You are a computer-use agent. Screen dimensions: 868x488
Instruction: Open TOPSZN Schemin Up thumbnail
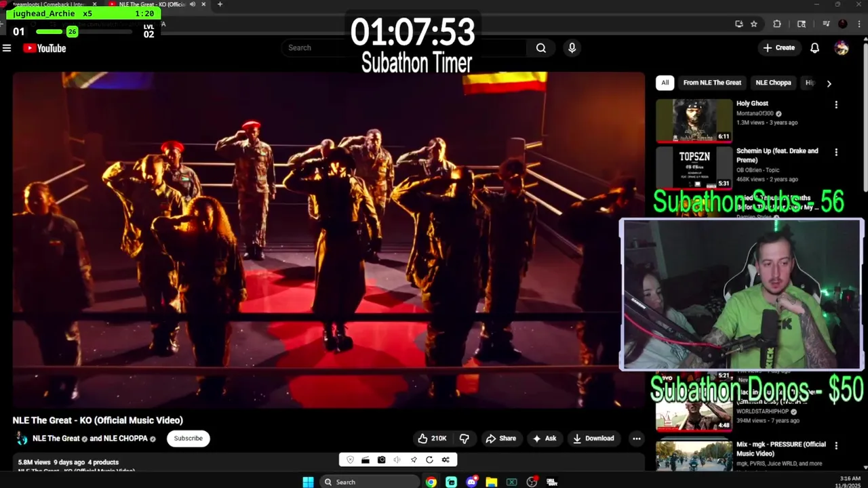coord(694,167)
